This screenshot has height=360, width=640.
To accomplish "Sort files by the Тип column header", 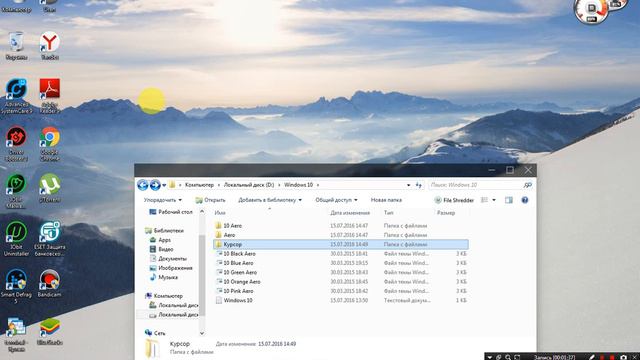I will 388,213.
